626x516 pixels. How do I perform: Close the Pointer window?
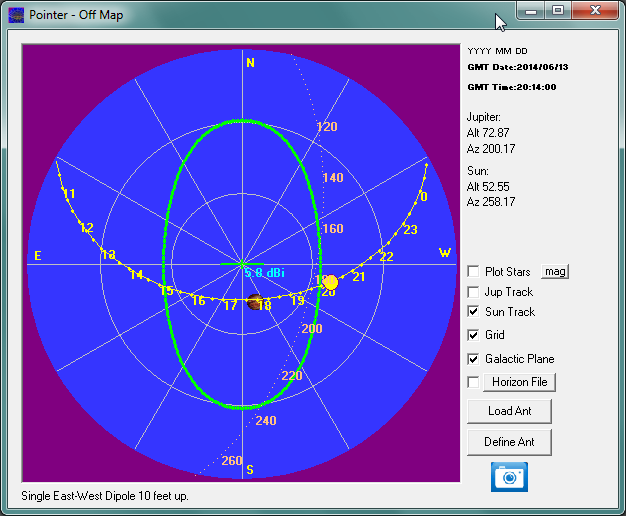click(x=598, y=10)
